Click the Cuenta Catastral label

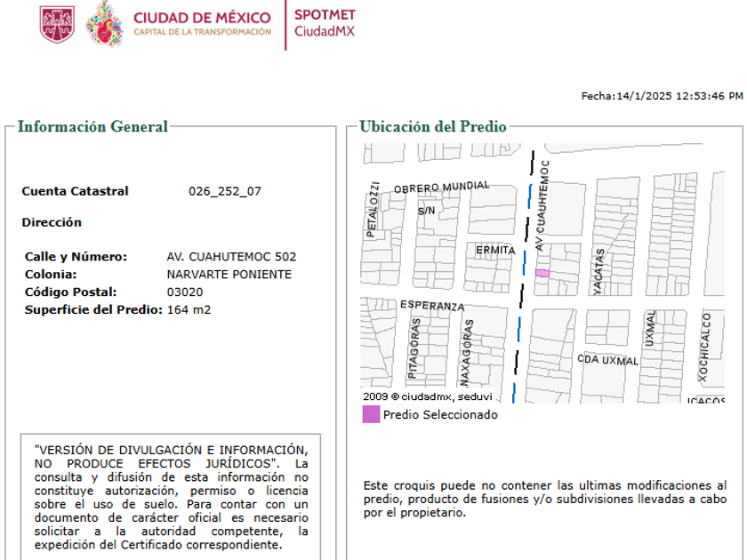coord(76,191)
